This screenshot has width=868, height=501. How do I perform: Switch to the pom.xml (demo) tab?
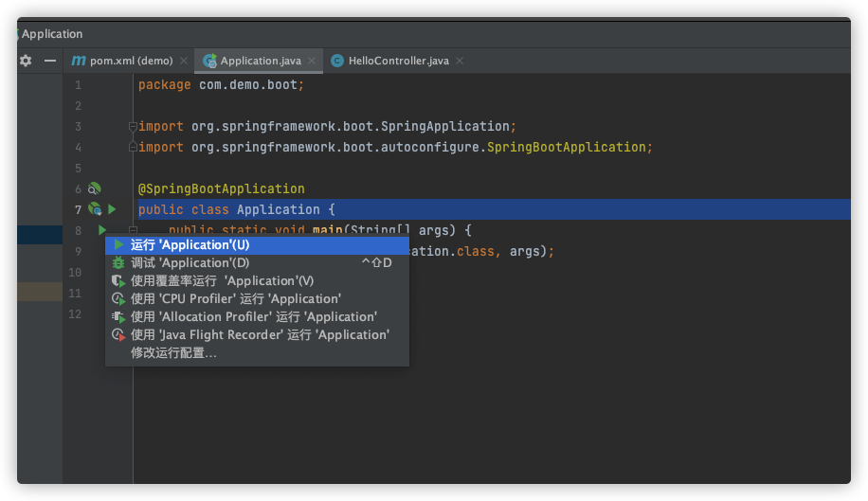tap(131, 61)
